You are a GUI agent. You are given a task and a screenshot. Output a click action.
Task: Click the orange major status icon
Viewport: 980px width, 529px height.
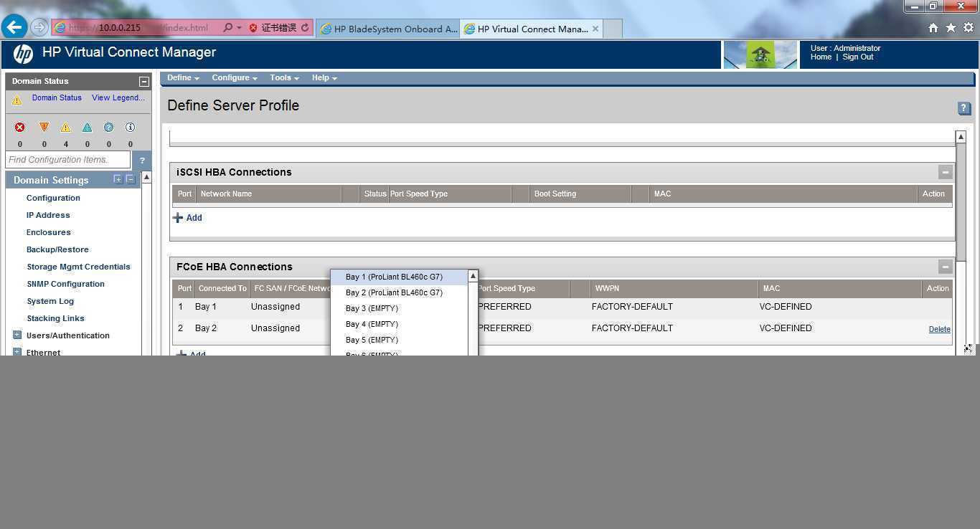click(x=44, y=127)
